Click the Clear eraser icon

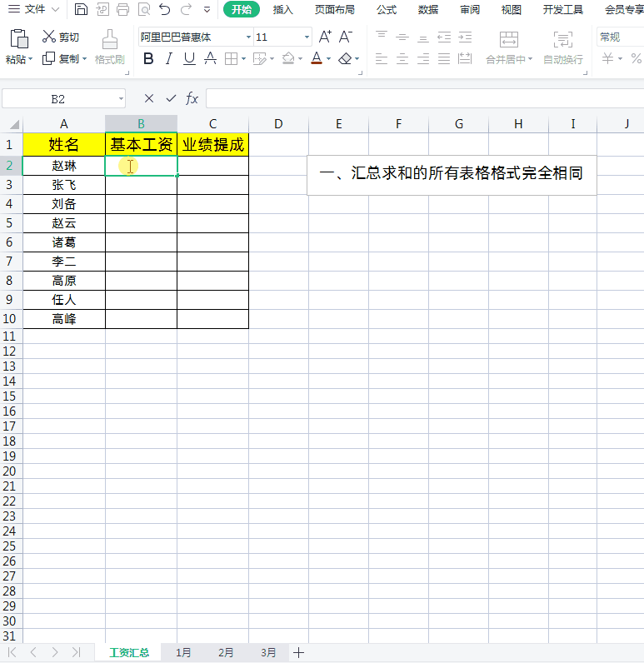click(x=345, y=58)
